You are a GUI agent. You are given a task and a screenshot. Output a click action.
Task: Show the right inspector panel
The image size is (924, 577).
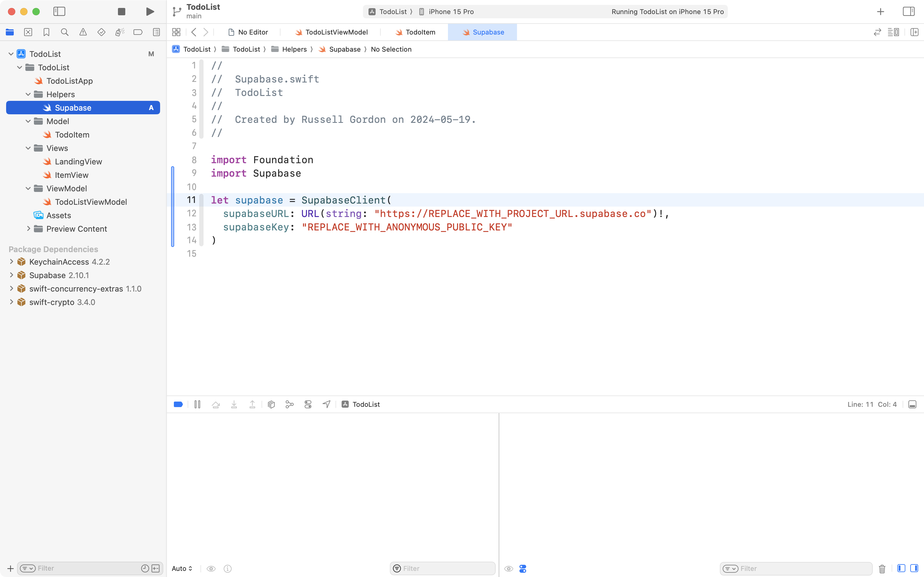pos(908,11)
